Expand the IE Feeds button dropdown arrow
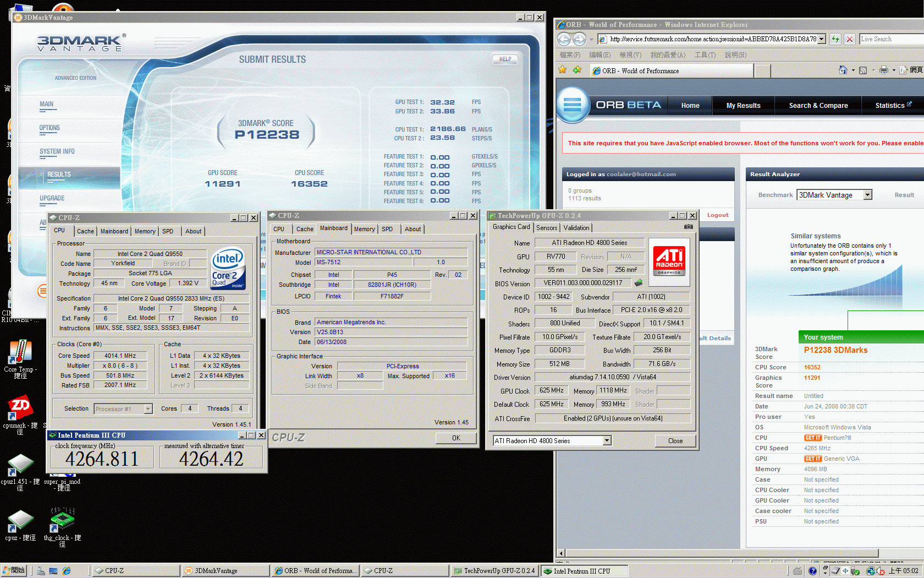Viewport: 924px width, 578px height. pyautogui.click(x=873, y=70)
